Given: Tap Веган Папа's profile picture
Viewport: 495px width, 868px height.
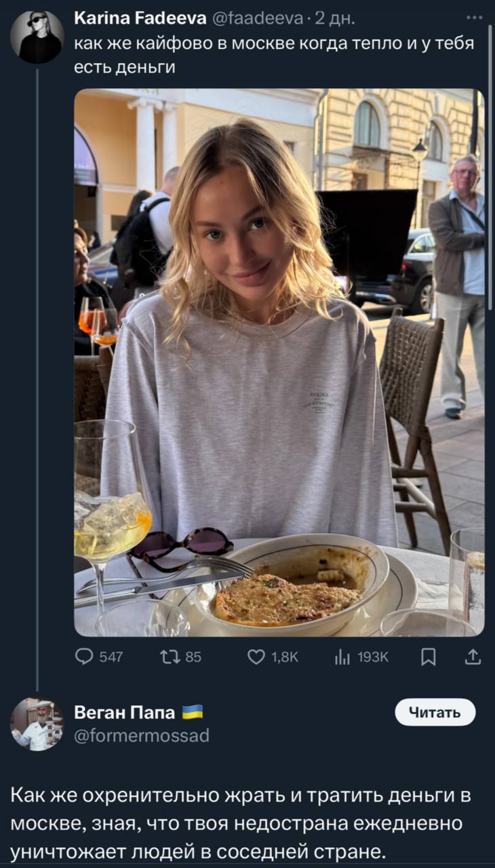Looking at the screenshot, I should (37, 725).
